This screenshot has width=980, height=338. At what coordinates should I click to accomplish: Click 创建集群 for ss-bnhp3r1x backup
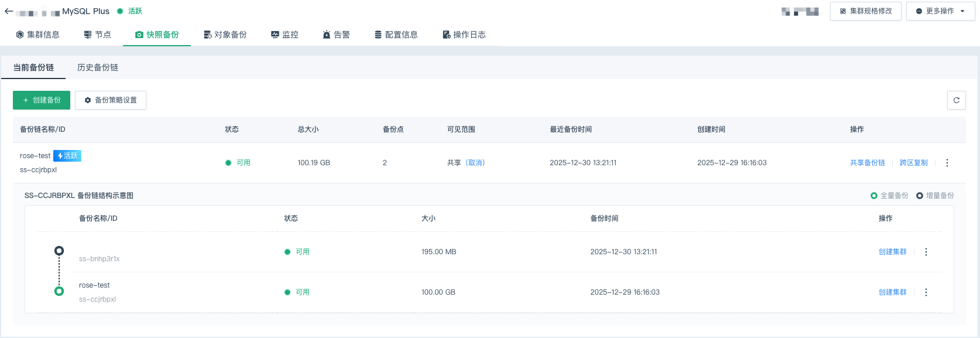pos(892,252)
